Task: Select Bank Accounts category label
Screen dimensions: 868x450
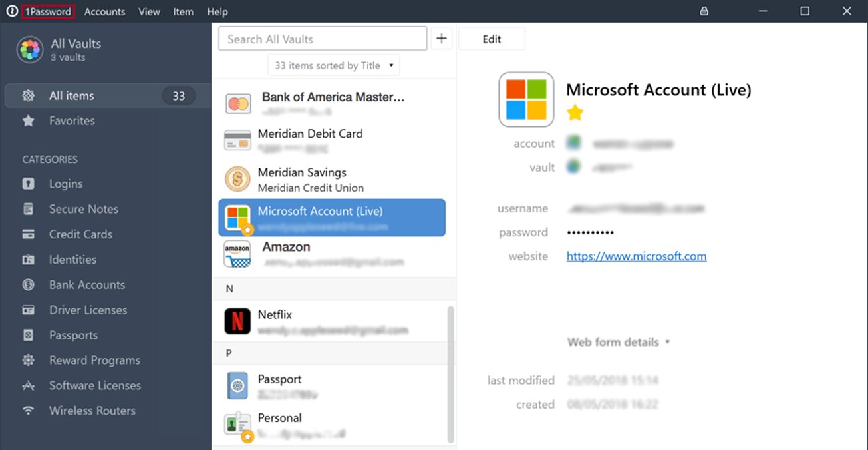Action: click(x=87, y=285)
